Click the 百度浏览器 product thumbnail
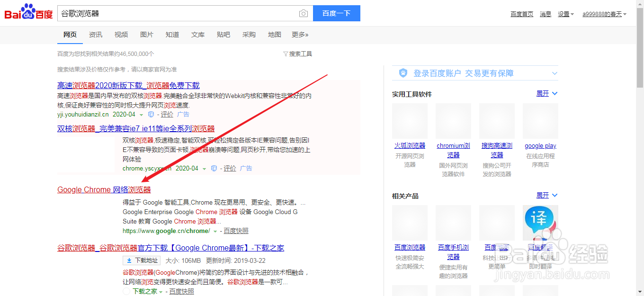 410,223
